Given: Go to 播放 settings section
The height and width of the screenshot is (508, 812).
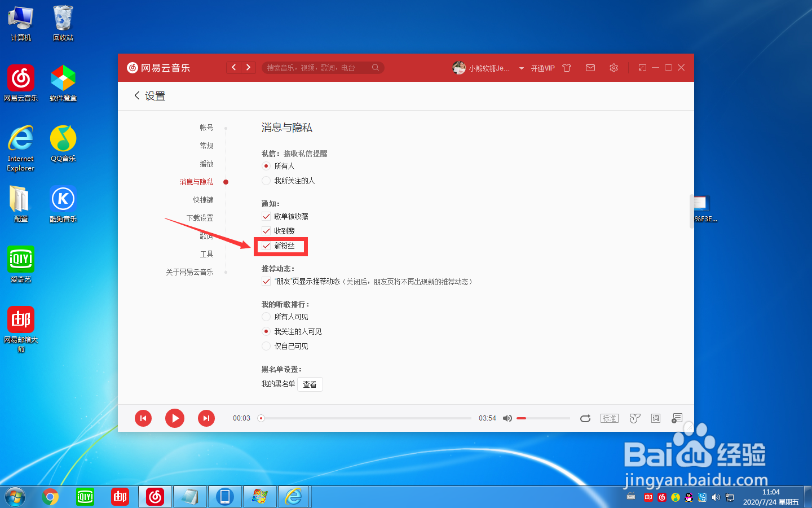Looking at the screenshot, I should [206, 164].
